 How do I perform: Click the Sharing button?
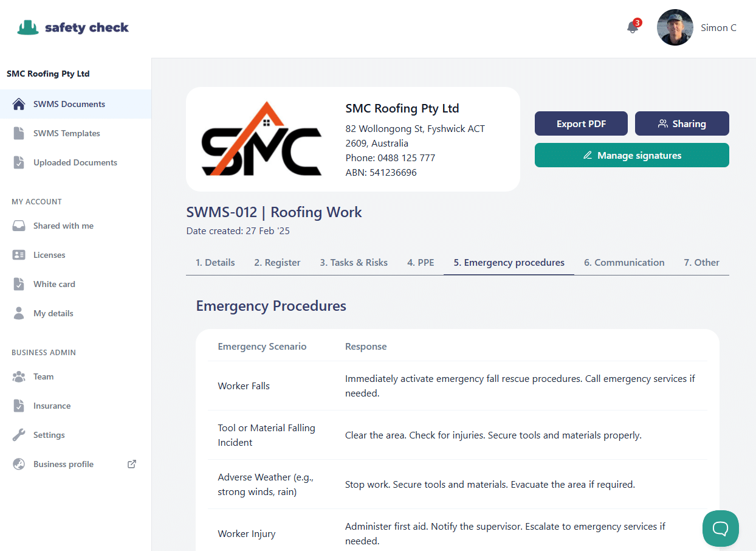(682, 123)
